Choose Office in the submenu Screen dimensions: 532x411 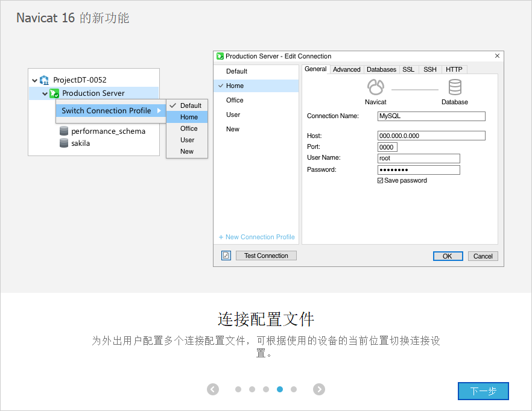tap(187, 128)
